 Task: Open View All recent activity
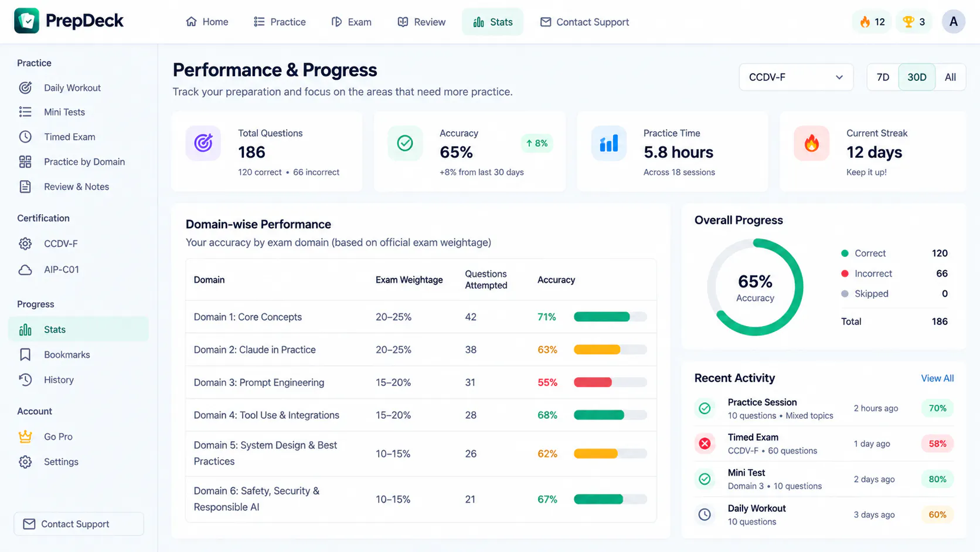(937, 378)
